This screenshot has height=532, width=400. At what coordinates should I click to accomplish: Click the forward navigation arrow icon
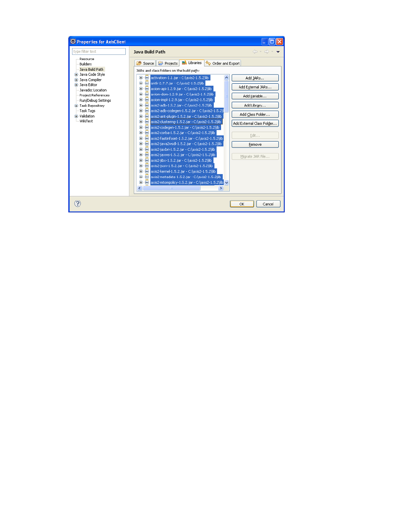click(267, 52)
